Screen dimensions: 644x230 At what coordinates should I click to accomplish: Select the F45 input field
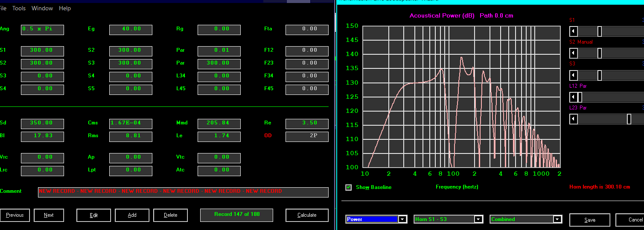click(x=307, y=89)
